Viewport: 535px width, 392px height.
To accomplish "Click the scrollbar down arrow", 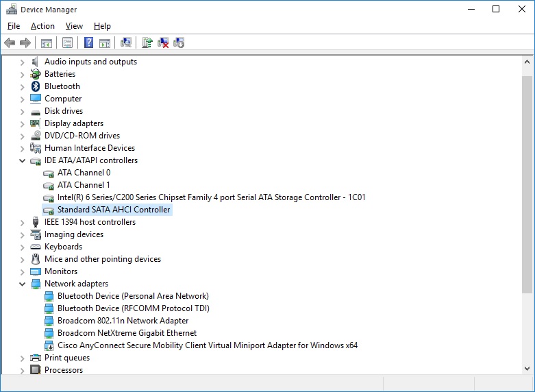I will (x=527, y=369).
